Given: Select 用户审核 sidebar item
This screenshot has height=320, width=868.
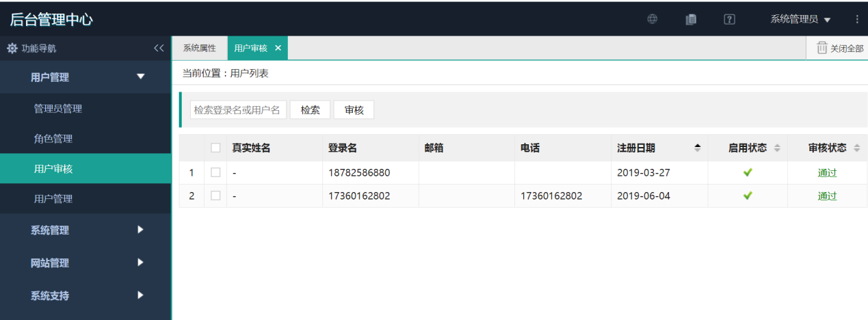Looking at the screenshot, I should [x=86, y=169].
